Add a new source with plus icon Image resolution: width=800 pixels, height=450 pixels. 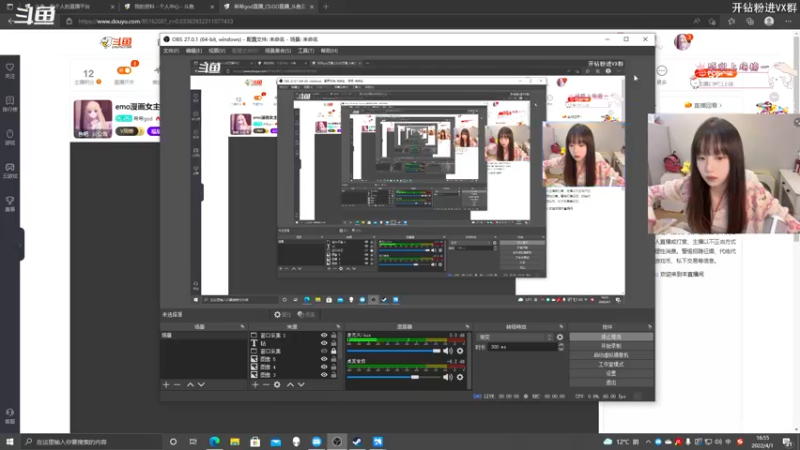255,385
